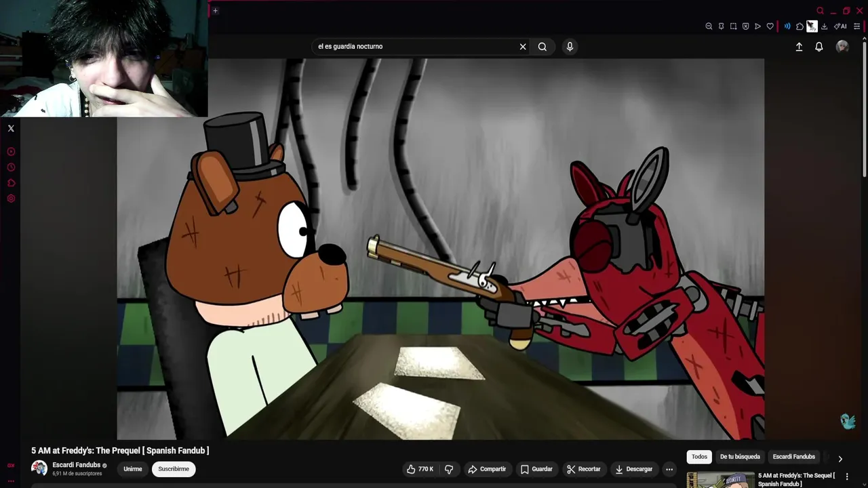Click the Guardar button
This screenshot has height=488, width=868.
[536, 469]
